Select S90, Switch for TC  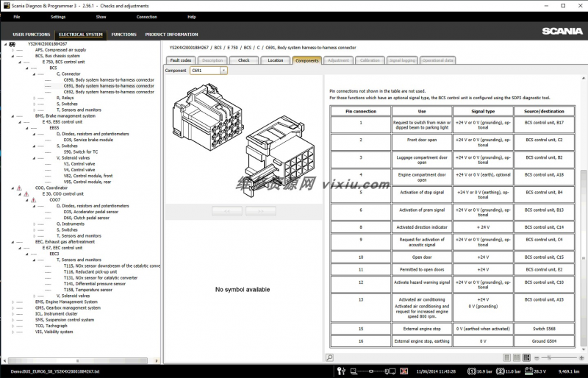point(81,151)
